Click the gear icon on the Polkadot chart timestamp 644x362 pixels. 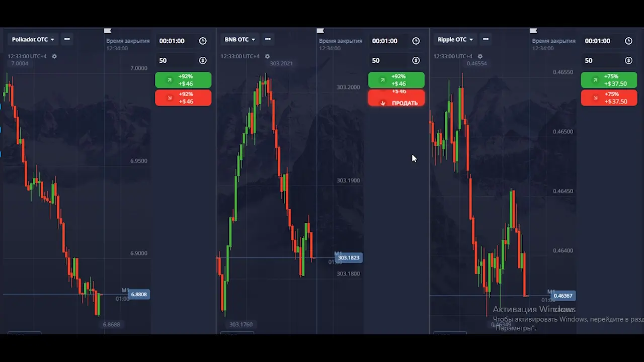tap(54, 56)
